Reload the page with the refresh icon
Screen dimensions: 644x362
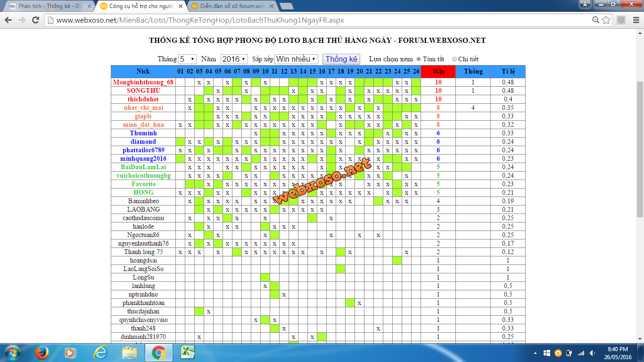tap(35, 20)
